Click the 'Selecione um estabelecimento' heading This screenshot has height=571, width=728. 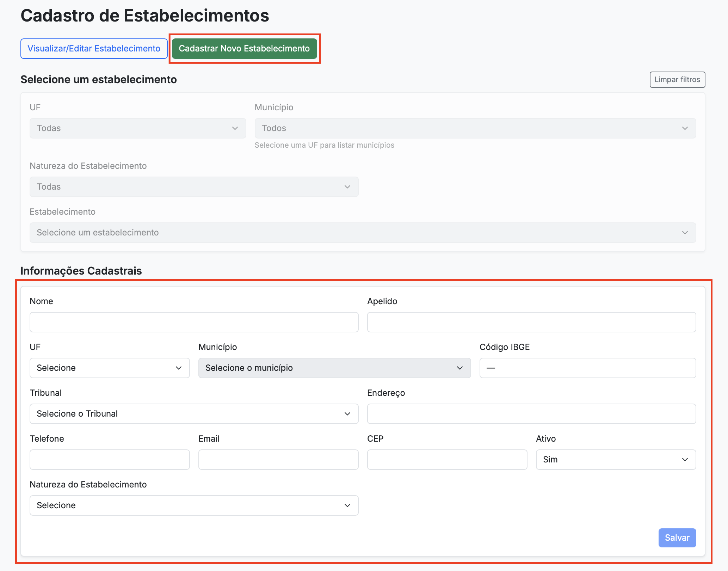99,80
